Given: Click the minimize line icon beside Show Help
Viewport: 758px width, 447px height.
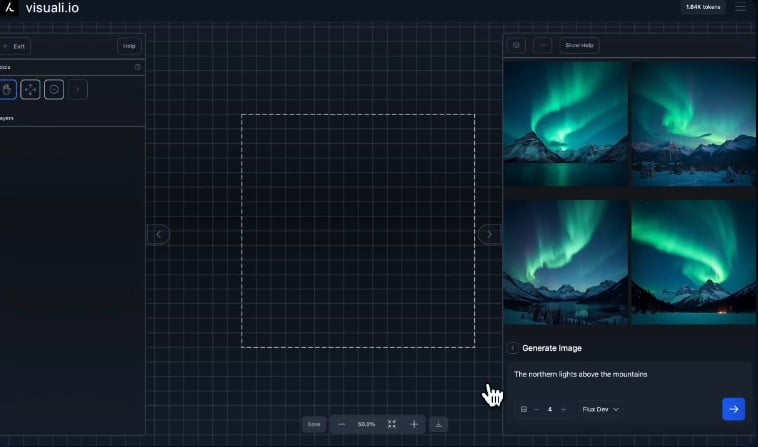Looking at the screenshot, I should (x=542, y=45).
